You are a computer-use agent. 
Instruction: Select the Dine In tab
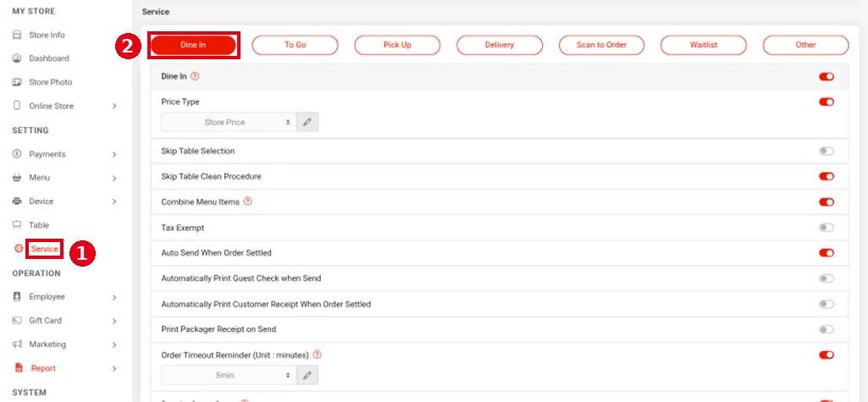tap(193, 45)
